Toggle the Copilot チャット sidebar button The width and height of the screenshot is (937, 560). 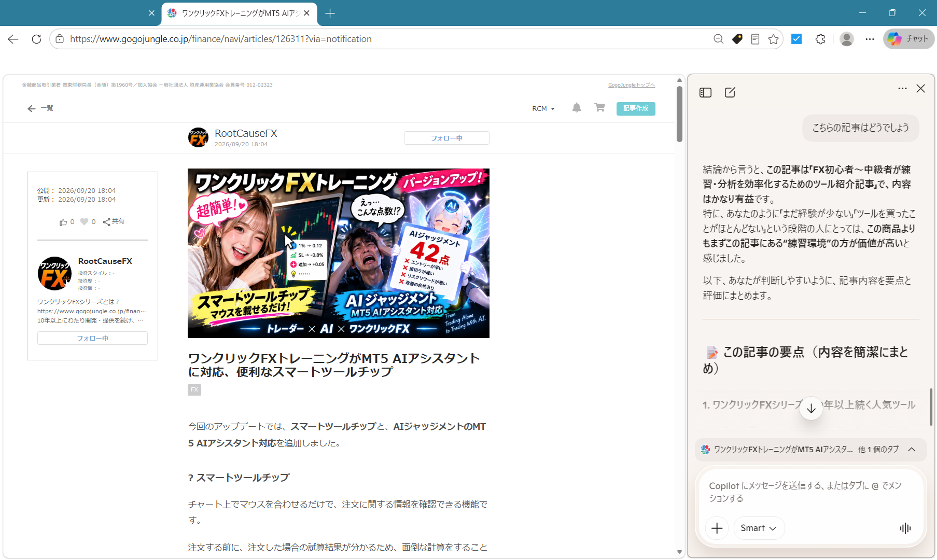908,39
